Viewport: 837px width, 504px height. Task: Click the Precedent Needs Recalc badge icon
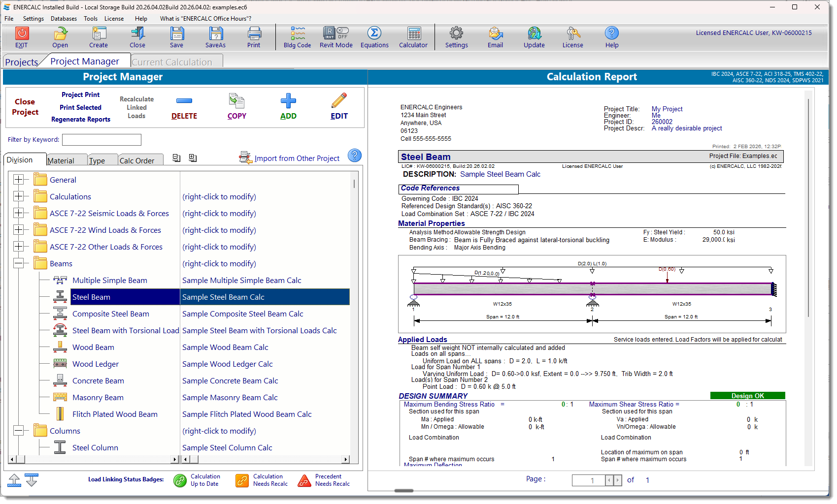pos(304,480)
